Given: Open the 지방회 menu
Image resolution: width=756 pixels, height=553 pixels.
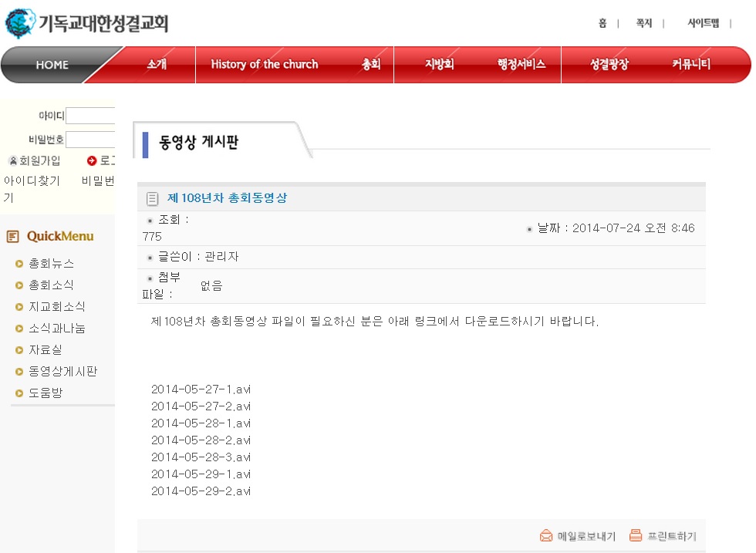Looking at the screenshot, I should [x=439, y=64].
